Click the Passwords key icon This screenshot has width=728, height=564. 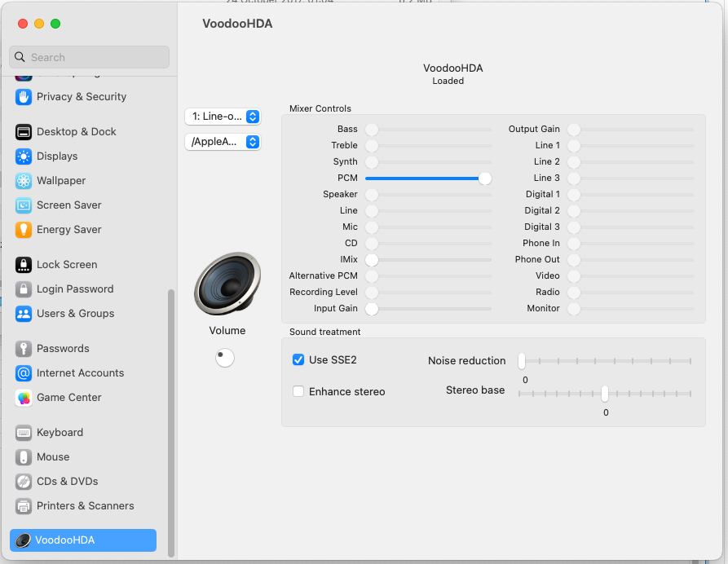[23, 349]
